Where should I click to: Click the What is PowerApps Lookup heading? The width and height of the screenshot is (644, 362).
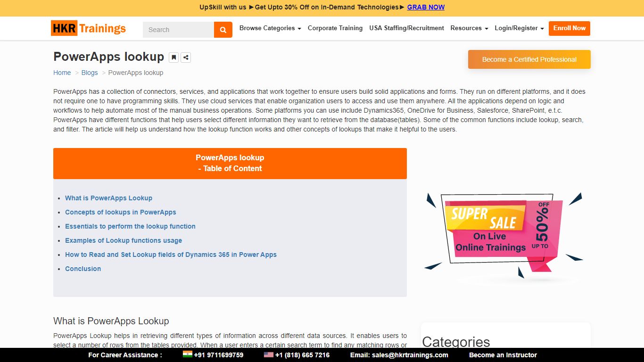click(x=111, y=321)
